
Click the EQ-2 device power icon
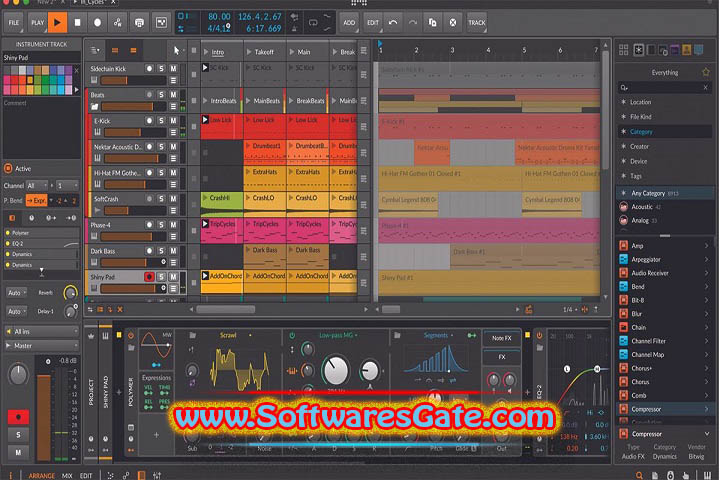[540, 335]
